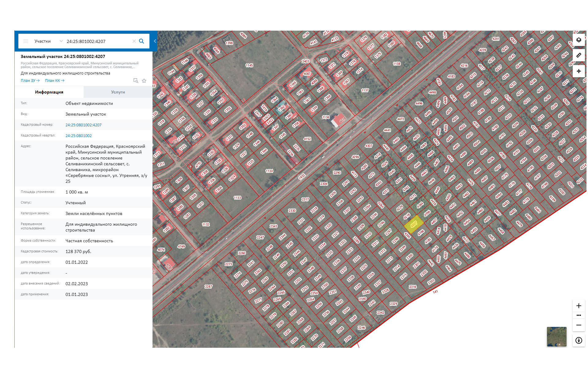The width and height of the screenshot is (588, 368).
Task: Zoom in the map with plus
Action: pyautogui.click(x=579, y=306)
